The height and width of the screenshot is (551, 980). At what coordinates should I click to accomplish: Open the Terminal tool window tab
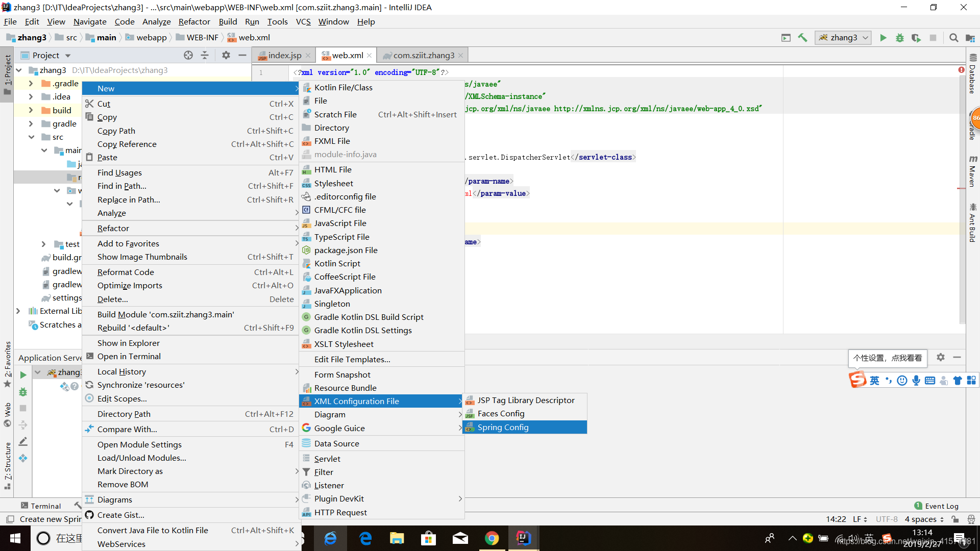point(41,506)
